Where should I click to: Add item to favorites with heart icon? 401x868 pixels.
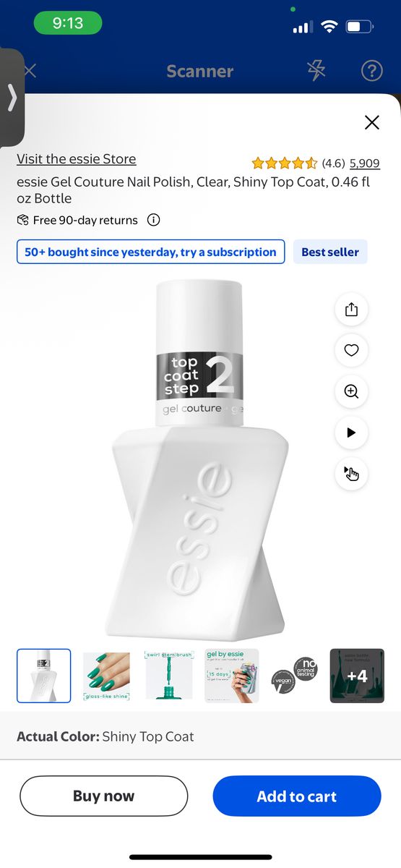pyautogui.click(x=351, y=351)
